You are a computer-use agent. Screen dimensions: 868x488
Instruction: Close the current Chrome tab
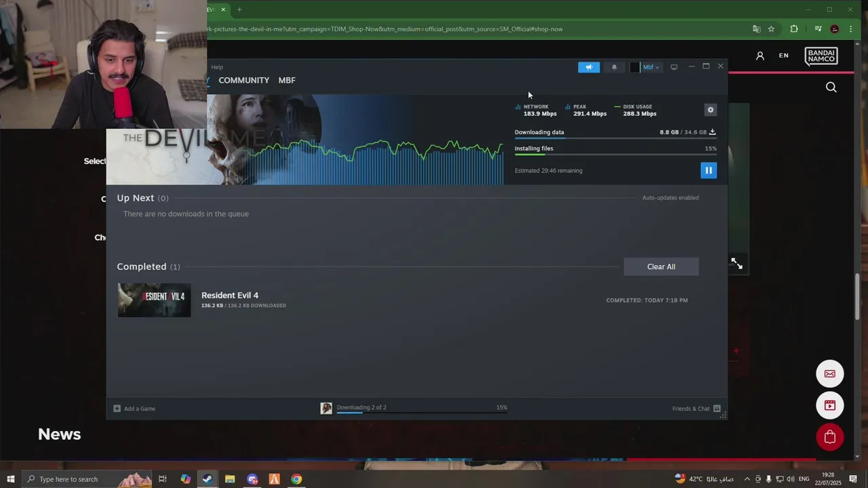click(223, 9)
